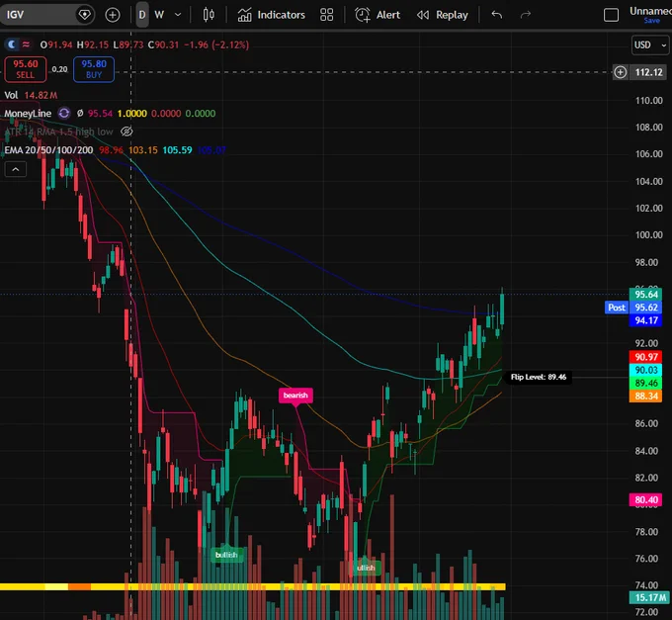672x620 pixels.
Task: Click the MoneyLine refresh circle icon
Action: pyautogui.click(x=64, y=113)
